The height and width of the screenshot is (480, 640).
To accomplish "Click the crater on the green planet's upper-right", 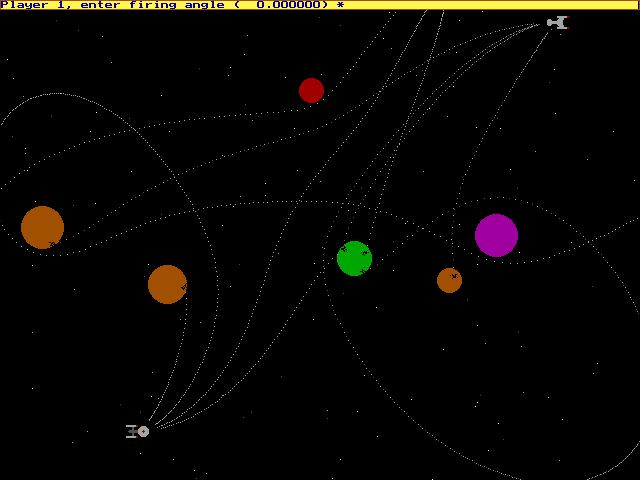I will pyautogui.click(x=365, y=251).
